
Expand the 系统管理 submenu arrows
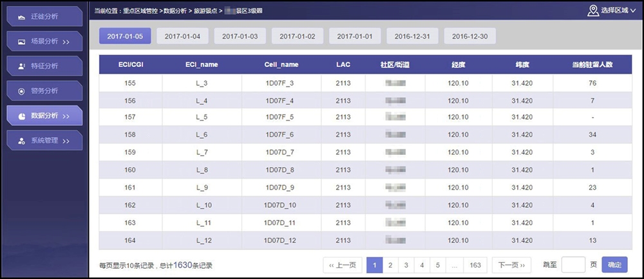pos(66,140)
